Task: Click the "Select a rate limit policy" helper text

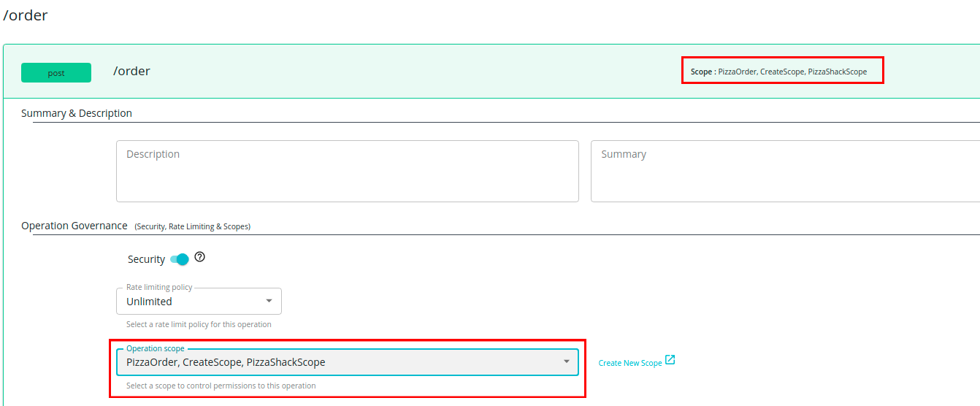Action: click(199, 324)
